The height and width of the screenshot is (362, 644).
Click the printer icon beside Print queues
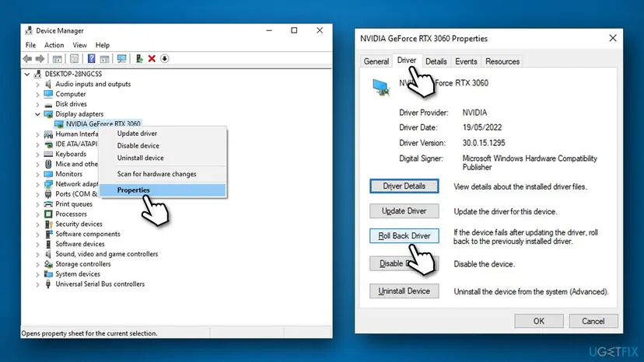pyautogui.click(x=48, y=204)
